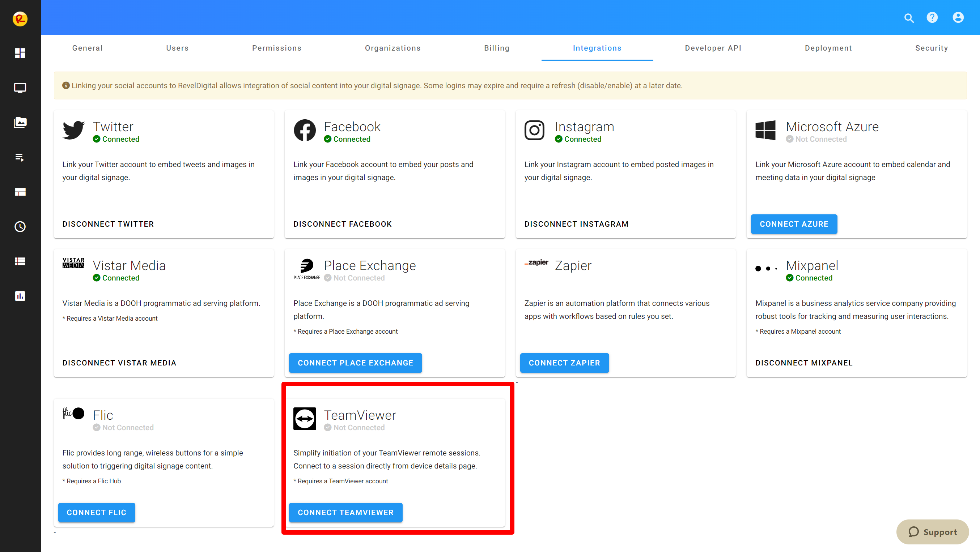Click the TeamViewer card title
The width and height of the screenshot is (980, 552).
(x=360, y=415)
